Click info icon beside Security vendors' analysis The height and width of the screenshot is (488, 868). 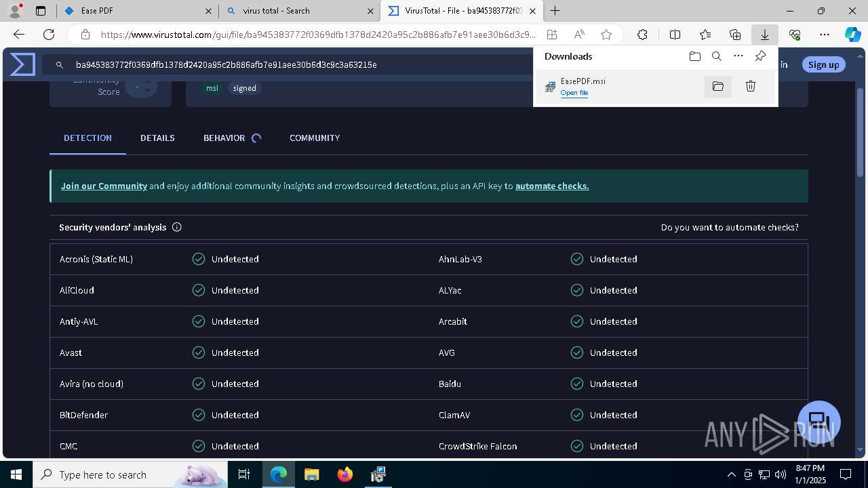pos(177,227)
